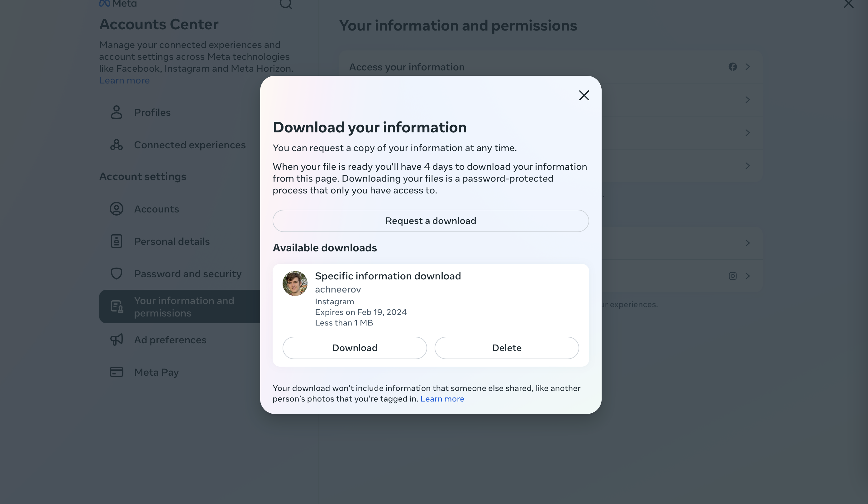Click the Request a download button
The height and width of the screenshot is (504, 868).
pos(431,221)
